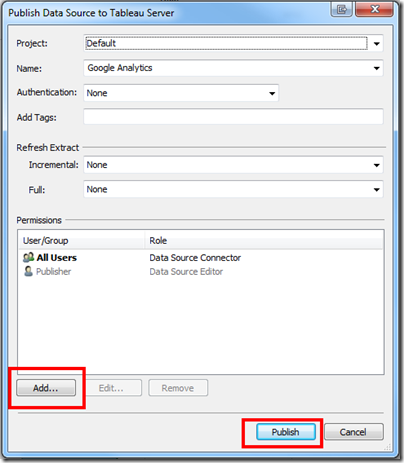Open the Full refresh dropdown
Image resolution: width=404 pixels, height=463 pixels.
[233, 189]
